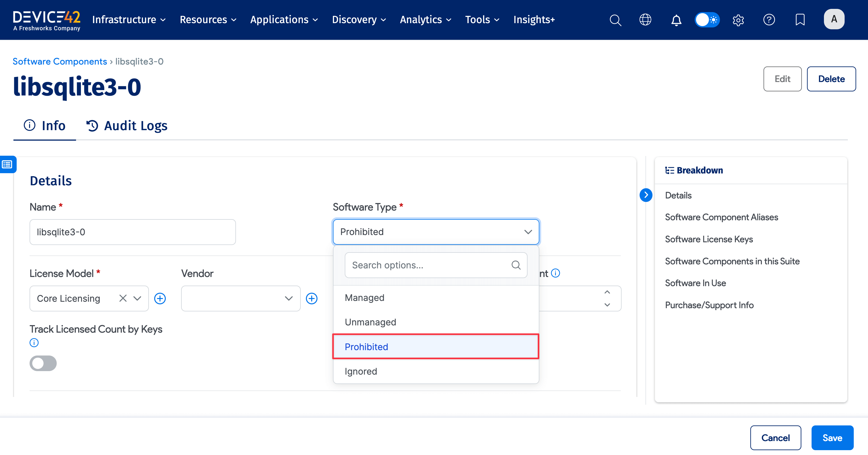Select Prohibited from the options list
The width and height of the screenshot is (868, 455).
coord(366,346)
